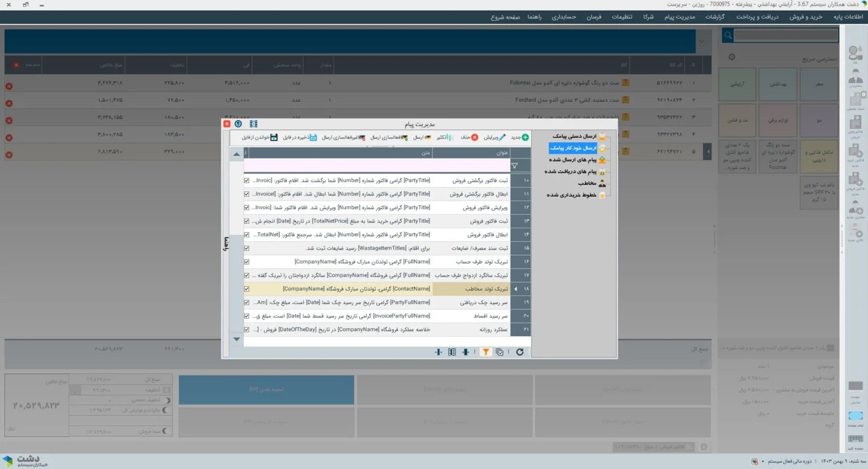Click the عطر quick access tile
The image size is (868, 469).
pos(819,84)
